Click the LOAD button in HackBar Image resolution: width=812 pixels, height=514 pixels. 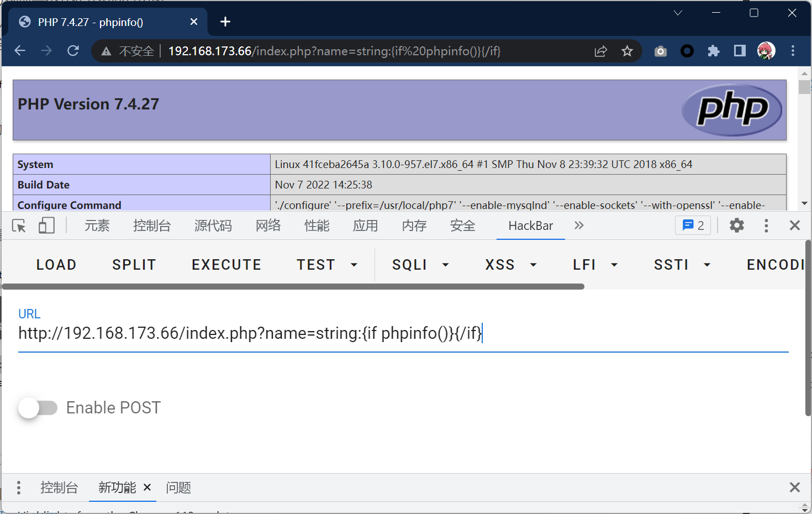56,265
